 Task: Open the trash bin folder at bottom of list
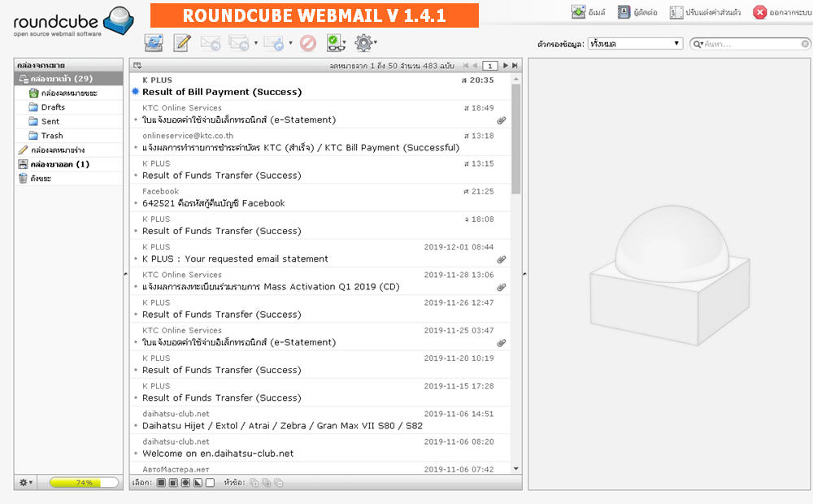click(68, 178)
